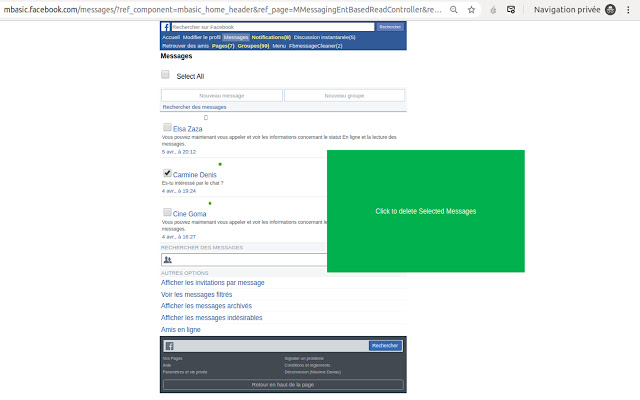The height and width of the screenshot is (400, 640).
Task: Open Conditions et règlements footer link
Action: pyautogui.click(x=307, y=365)
